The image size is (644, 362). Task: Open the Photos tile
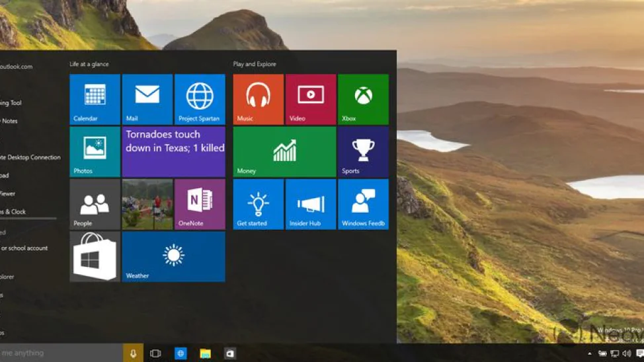tap(95, 152)
